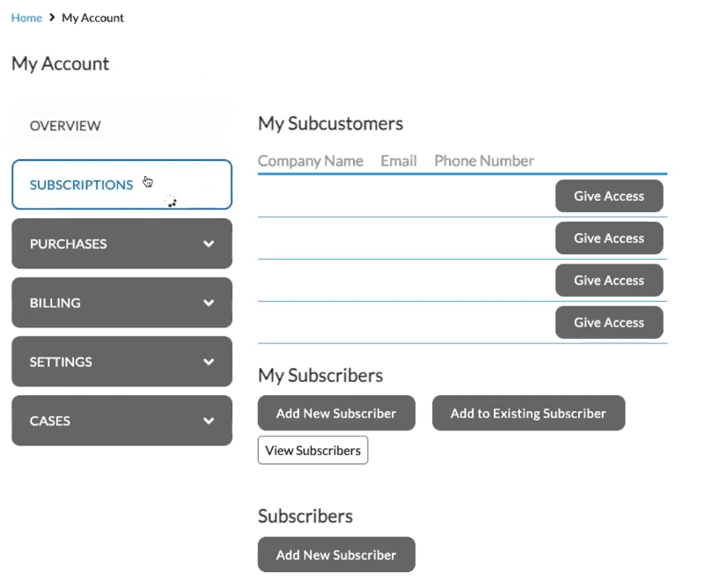Open the PURCHASES section label
This screenshot has width=705, height=588.
[x=69, y=244]
